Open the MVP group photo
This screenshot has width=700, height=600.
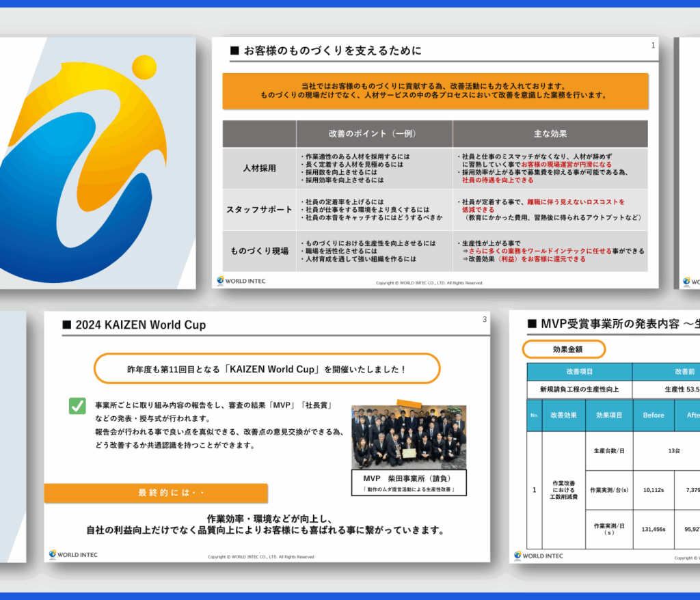click(x=409, y=437)
